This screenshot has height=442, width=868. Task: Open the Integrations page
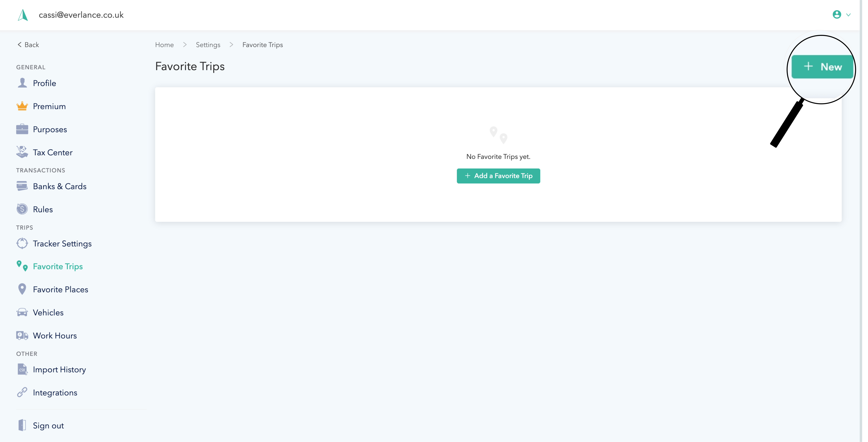coord(55,393)
